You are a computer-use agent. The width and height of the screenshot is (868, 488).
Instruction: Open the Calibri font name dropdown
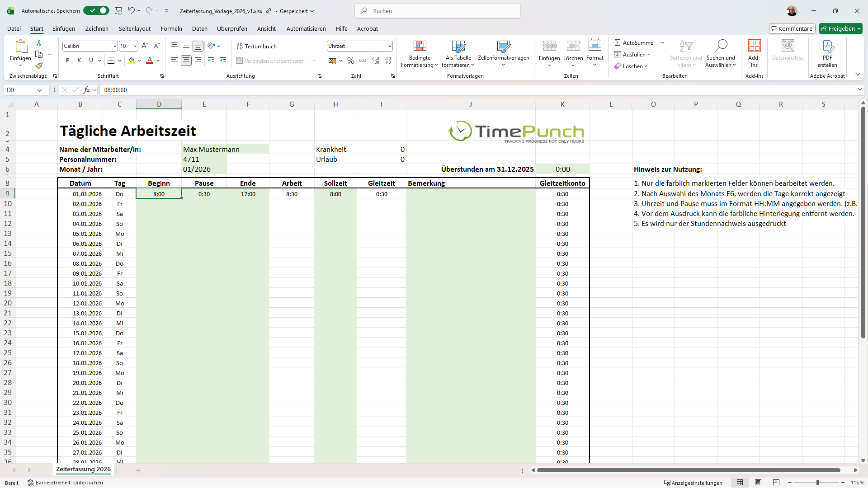click(x=114, y=46)
